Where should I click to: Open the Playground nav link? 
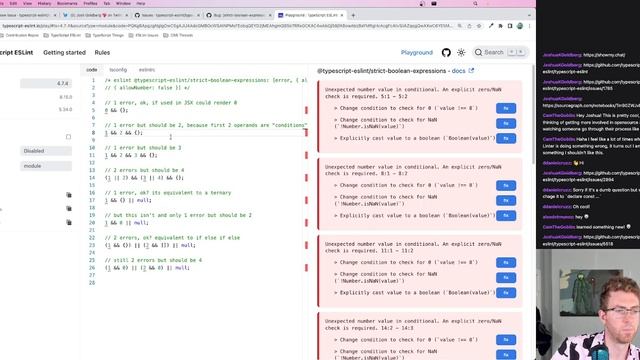click(x=416, y=52)
